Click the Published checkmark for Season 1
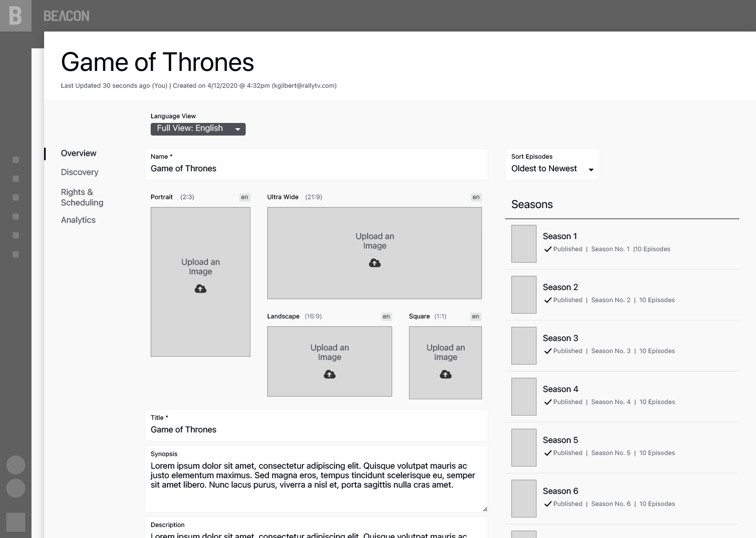Viewport: 756px width, 538px height. coord(548,249)
